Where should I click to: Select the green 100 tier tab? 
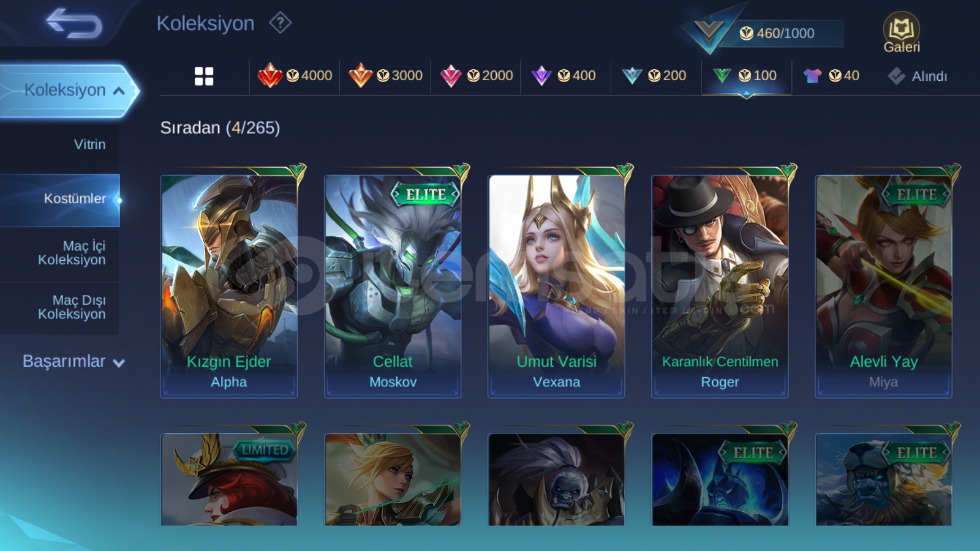pyautogui.click(x=745, y=76)
